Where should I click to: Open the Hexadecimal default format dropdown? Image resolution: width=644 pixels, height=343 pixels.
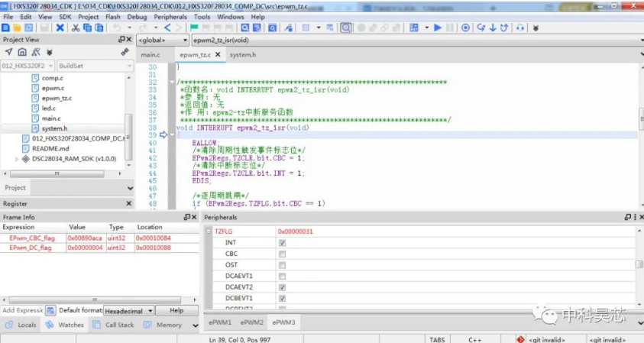[128, 311]
